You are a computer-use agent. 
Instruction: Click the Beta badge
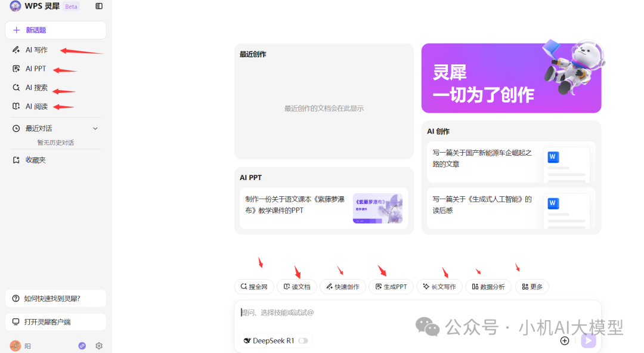(x=71, y=7)
